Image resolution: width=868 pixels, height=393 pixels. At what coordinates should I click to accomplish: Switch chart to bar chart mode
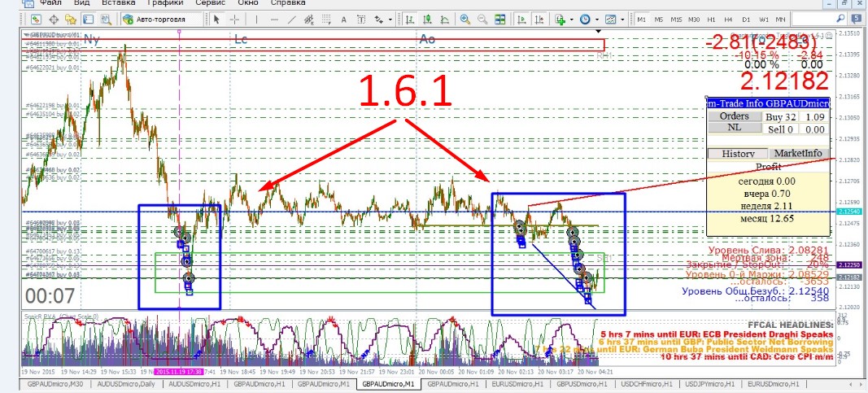410,20
